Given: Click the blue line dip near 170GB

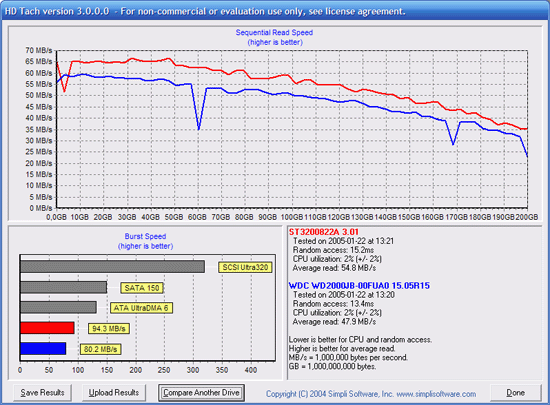Looking at the screenshot, I should (453, 144).
